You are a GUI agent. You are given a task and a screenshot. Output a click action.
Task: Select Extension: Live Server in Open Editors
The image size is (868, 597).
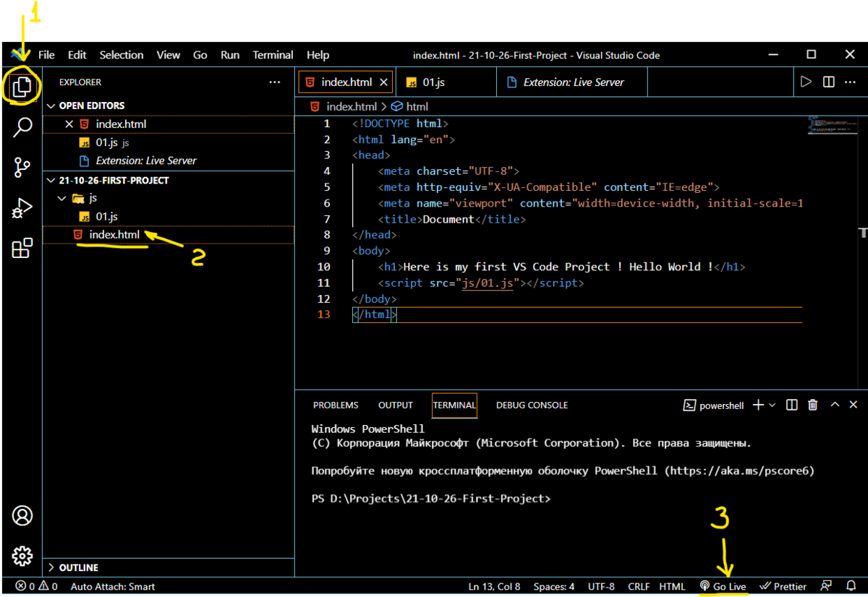(x=168, y=160)
